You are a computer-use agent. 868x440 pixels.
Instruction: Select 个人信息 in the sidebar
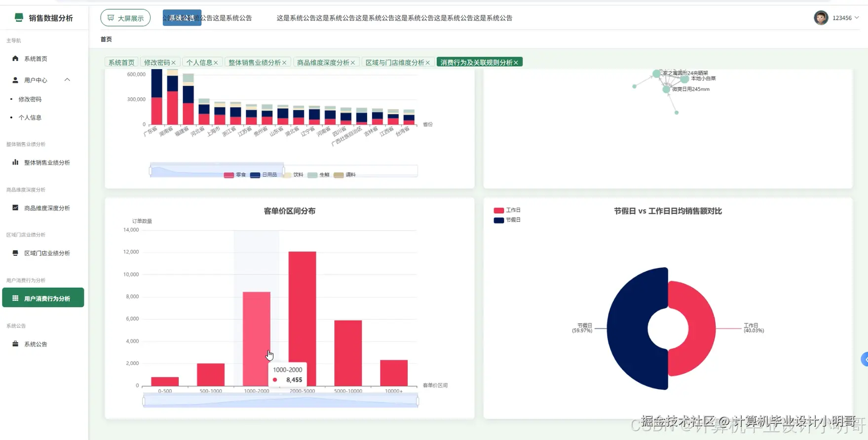pyautogui.click(x=30, y=118)
